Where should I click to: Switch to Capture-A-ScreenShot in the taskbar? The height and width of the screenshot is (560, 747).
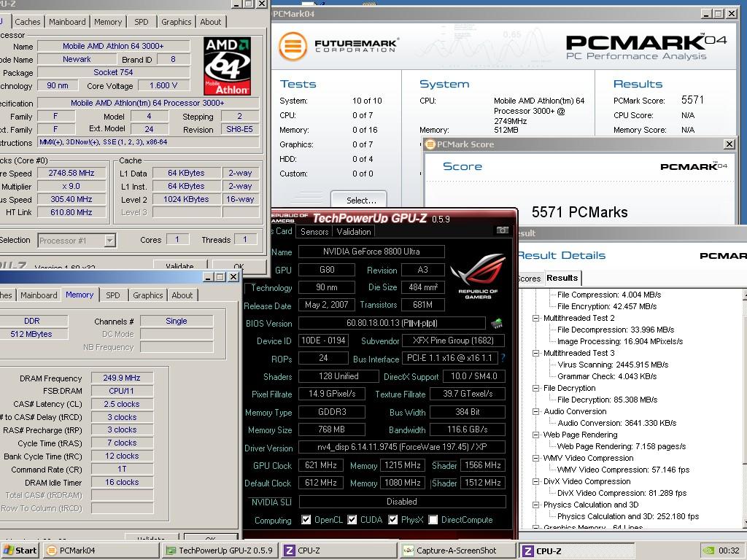(x=457, y=551)
